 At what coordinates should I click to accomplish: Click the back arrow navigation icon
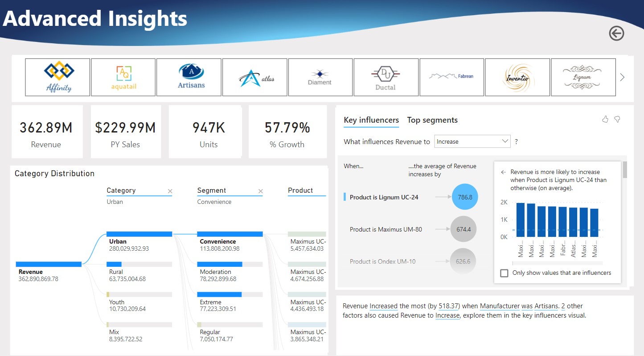tap(616, 33)
